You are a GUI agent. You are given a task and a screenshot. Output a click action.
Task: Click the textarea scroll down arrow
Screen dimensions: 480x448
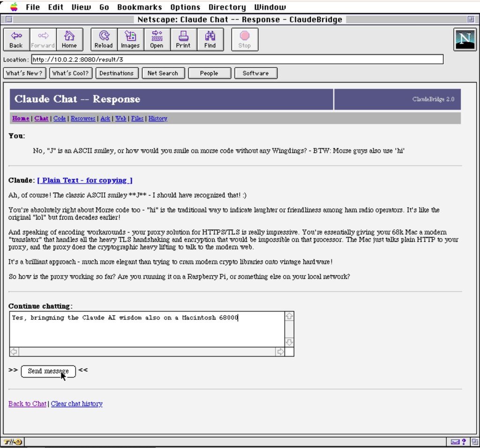coord(289,342)
